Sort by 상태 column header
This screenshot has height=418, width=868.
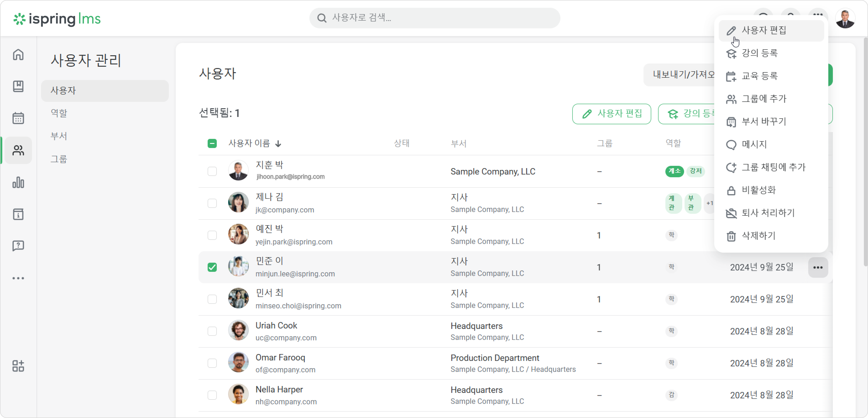402,143
